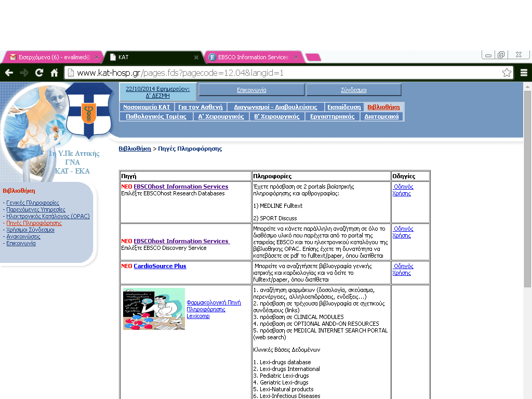532x399 pixels.
Task: Bookmark this page with the star icon
Action: click(x=507, y=73)
